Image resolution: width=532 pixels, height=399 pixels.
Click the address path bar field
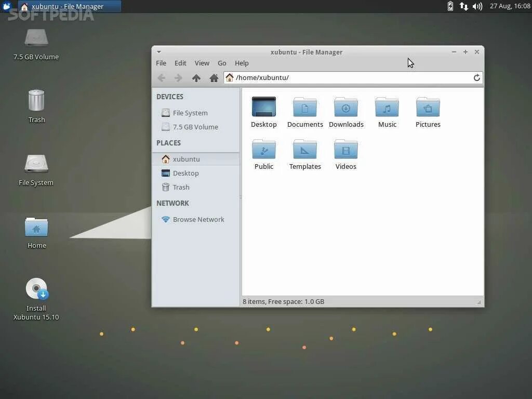[x=312, y=77]
